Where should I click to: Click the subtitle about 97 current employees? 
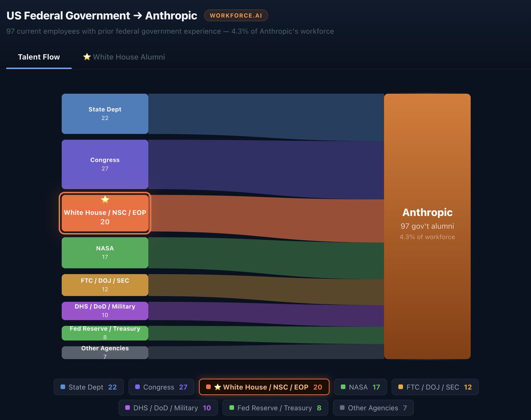(x=170, y=31)
